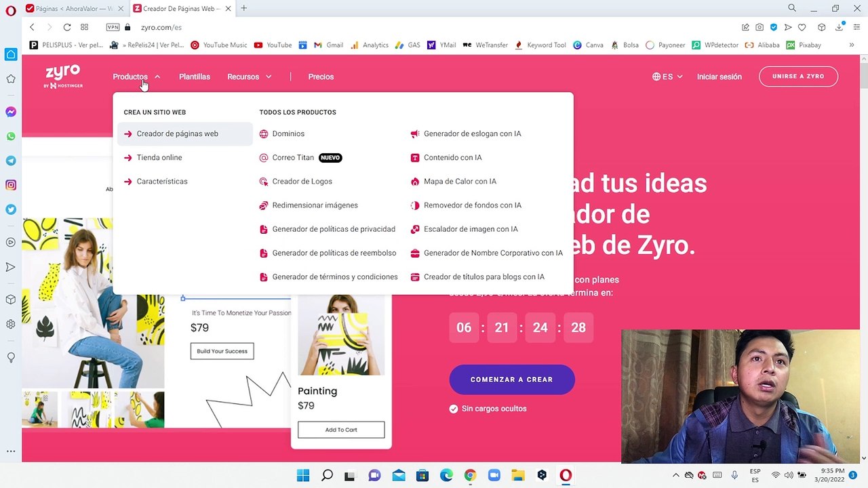The height and width of the screenshot is (488, 868).
Task: Open the YouTube Music bookmark
Action: pyautogui.click(x=218, y=45)
